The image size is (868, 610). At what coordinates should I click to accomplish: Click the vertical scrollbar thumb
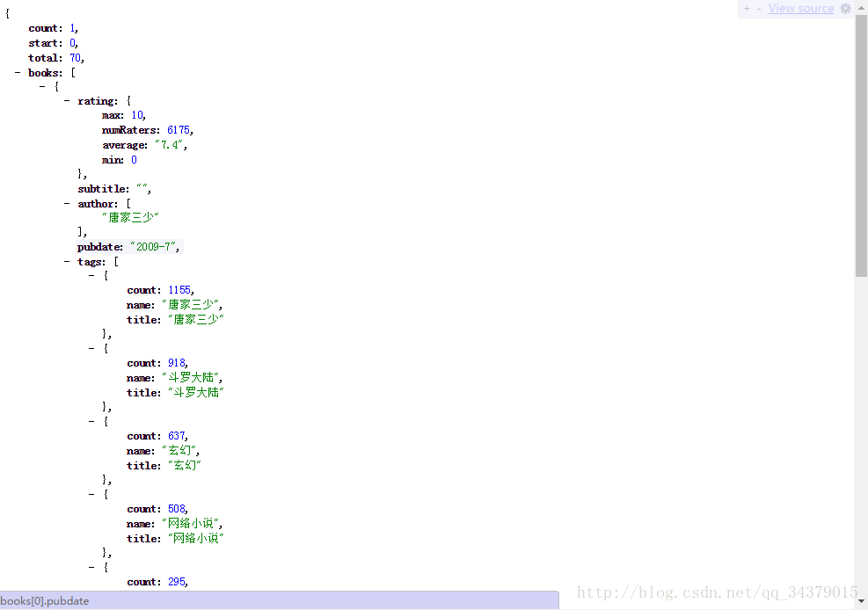coord(861,146)
